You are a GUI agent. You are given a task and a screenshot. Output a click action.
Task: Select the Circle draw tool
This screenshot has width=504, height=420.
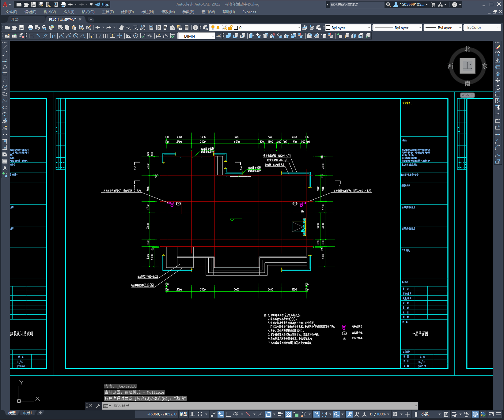pyautogui.click(x=5, y=87)
